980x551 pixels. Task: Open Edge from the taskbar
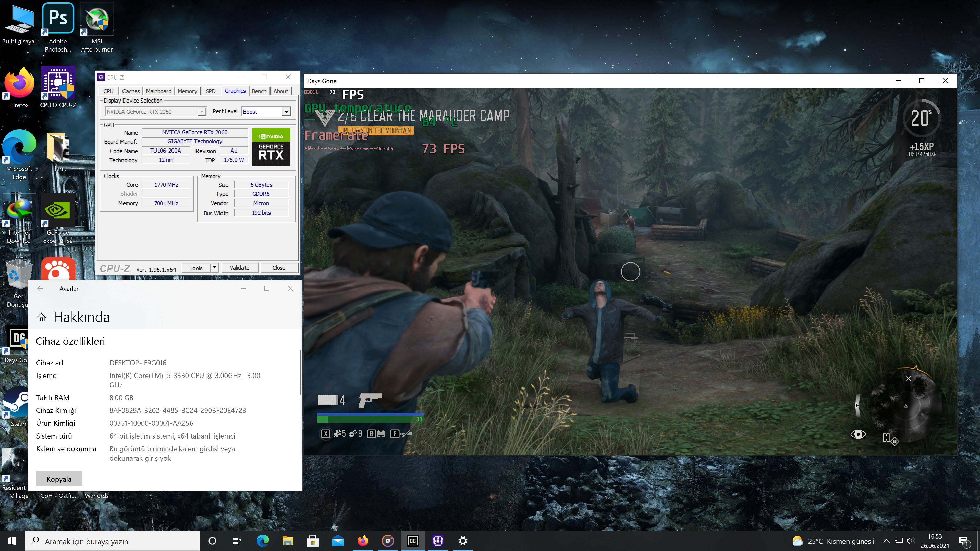(x=263, y=541)
